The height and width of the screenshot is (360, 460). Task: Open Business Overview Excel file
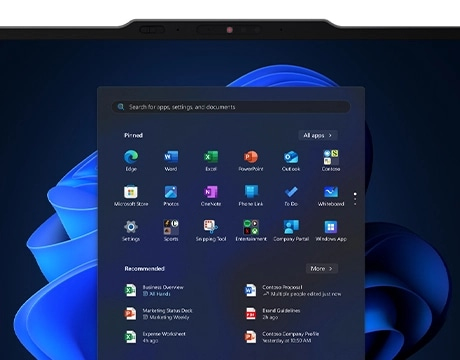click(x=154, y=290)
